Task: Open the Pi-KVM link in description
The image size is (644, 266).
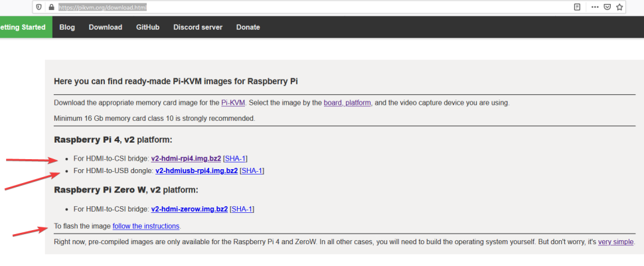Action: click(x=233, y=103)
